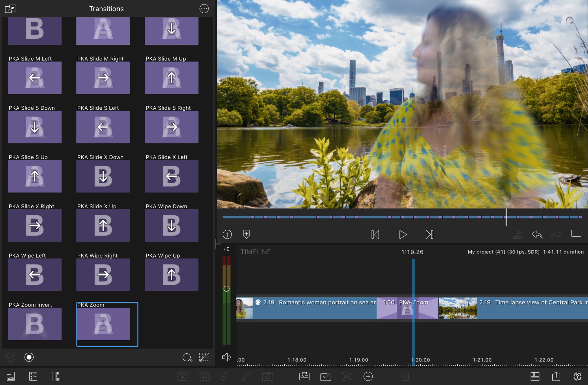Click the play button
This screenshot has height=385, width=588.
pos(402,235)
